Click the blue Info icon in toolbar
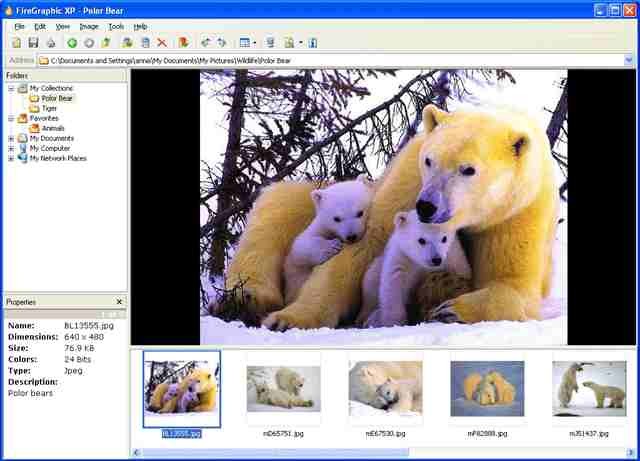The height and width of the screenshot is (461, 640). (313, 43)
